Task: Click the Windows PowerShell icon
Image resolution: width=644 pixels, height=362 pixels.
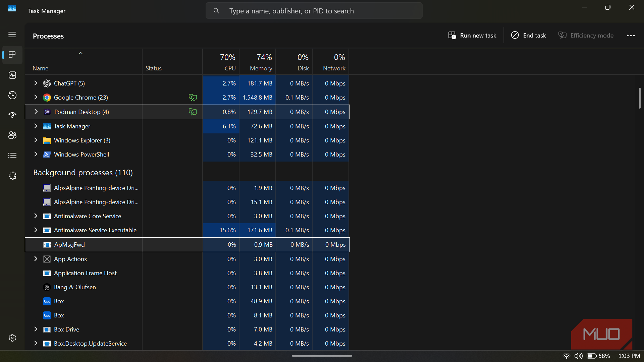Action: point(47,155)
